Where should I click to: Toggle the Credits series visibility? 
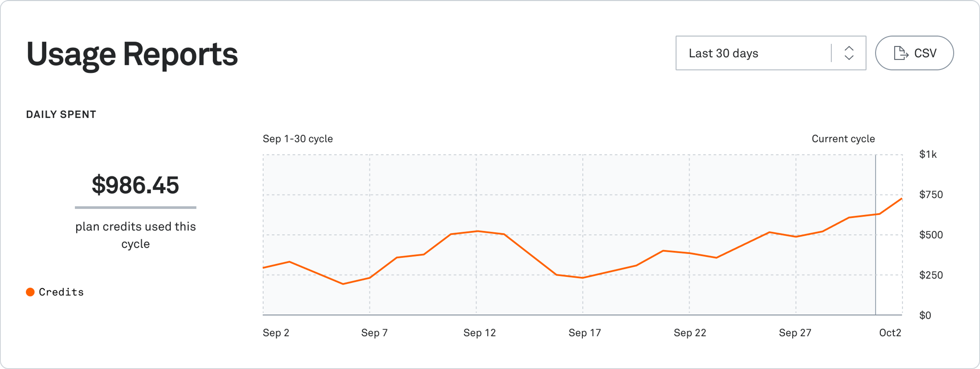(x=61, y=292)
